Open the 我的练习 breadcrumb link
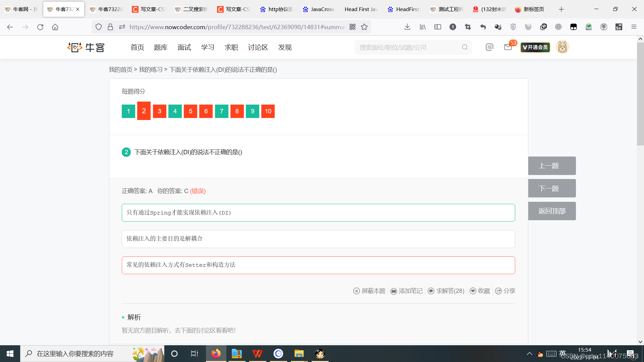The height and width of the screenshot is (362, 644). (151, 69)
